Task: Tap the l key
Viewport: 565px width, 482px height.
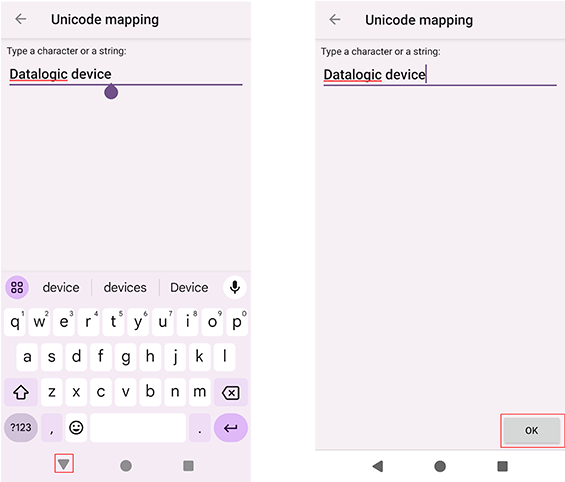Action: click(224, 357)
